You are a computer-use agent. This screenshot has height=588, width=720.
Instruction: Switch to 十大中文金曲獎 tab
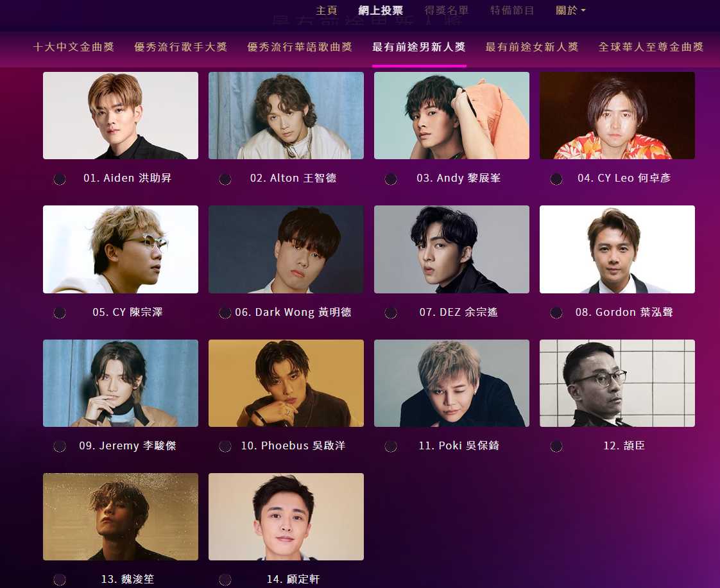[73, 47]
